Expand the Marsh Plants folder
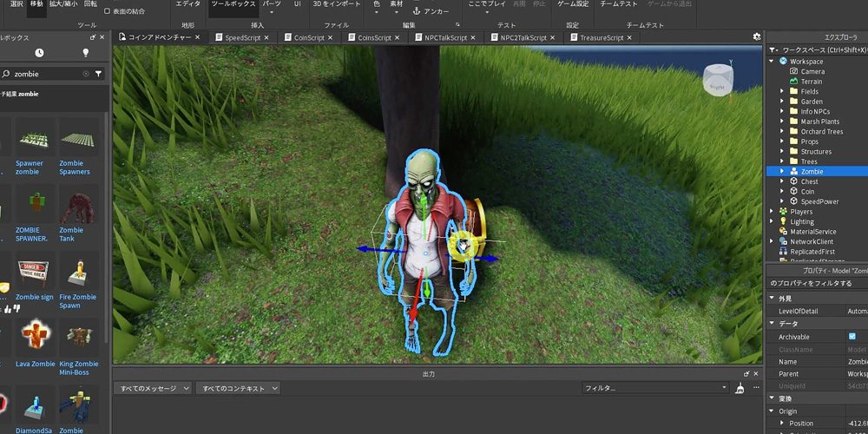 782,122
